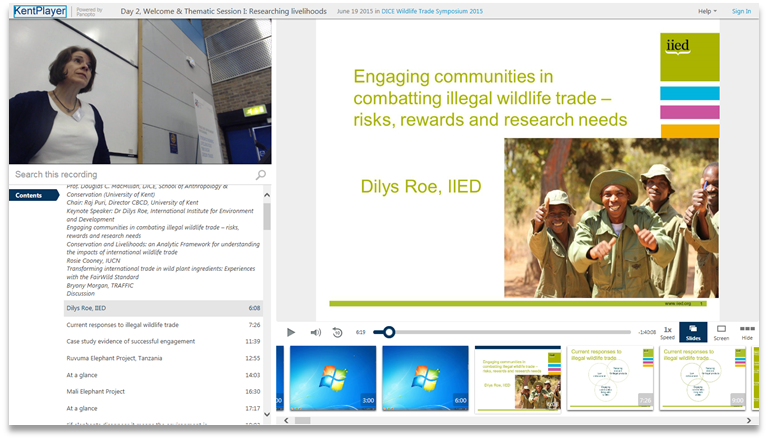The height and width of the screenshot is (440, 768).
Task: Open the Help dropdown menu
Action: (x=707, y=11)
